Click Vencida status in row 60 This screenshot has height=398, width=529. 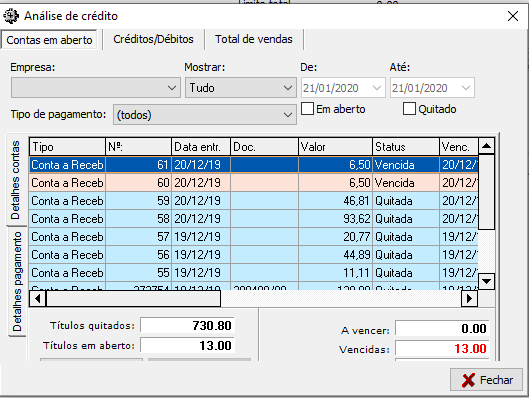point(406,182)
